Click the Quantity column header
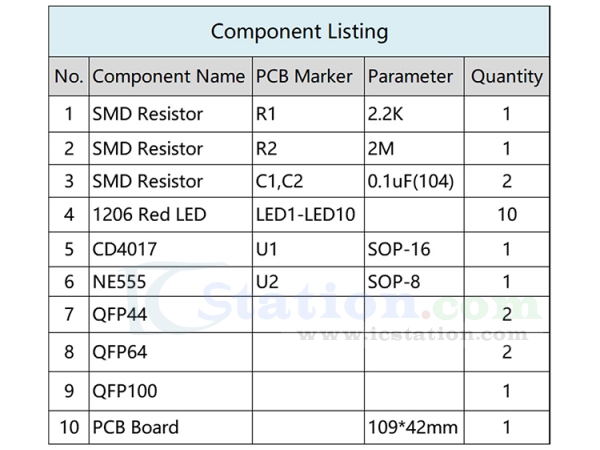 pyautogui.click(x=507, y=76)
